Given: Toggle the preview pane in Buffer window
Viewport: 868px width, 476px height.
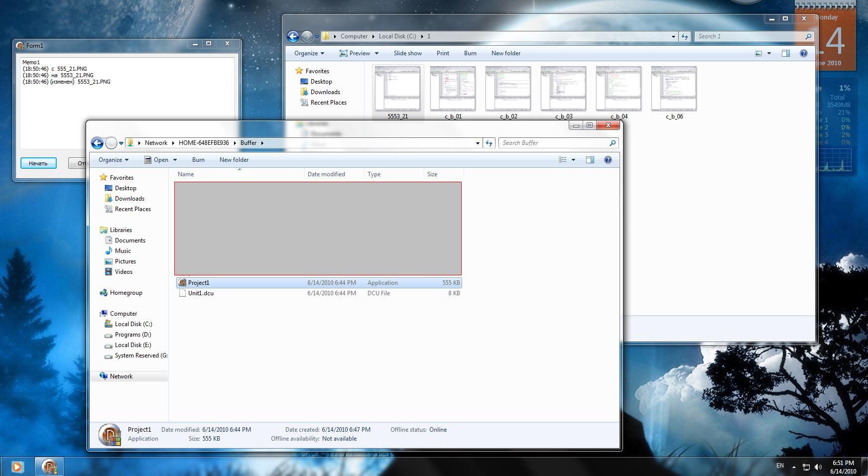Looking at the screenshot, I should click(590, 160).
